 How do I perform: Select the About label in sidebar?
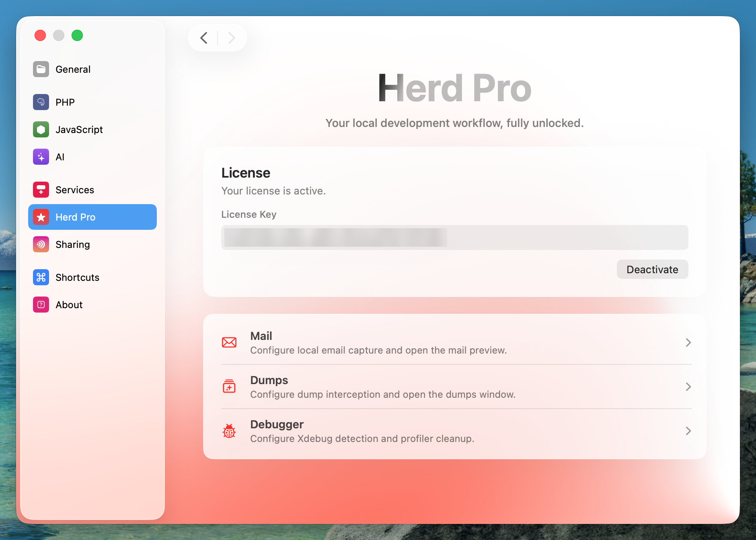(x=69, y=305)
